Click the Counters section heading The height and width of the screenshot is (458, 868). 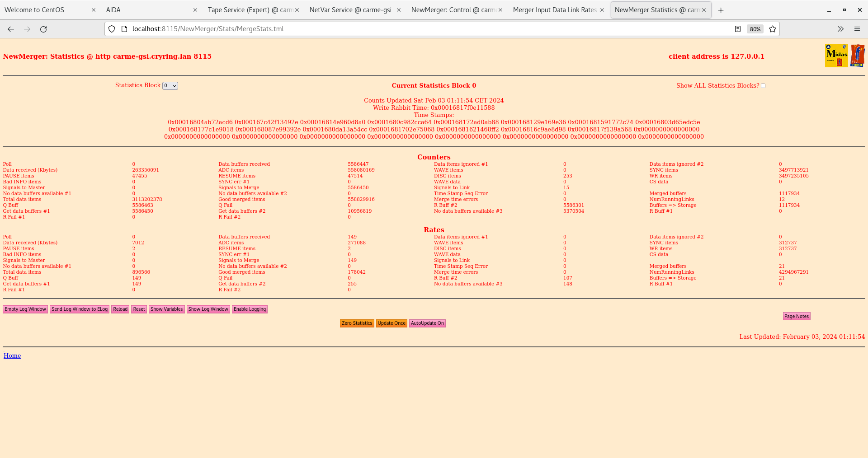point(434,157)
